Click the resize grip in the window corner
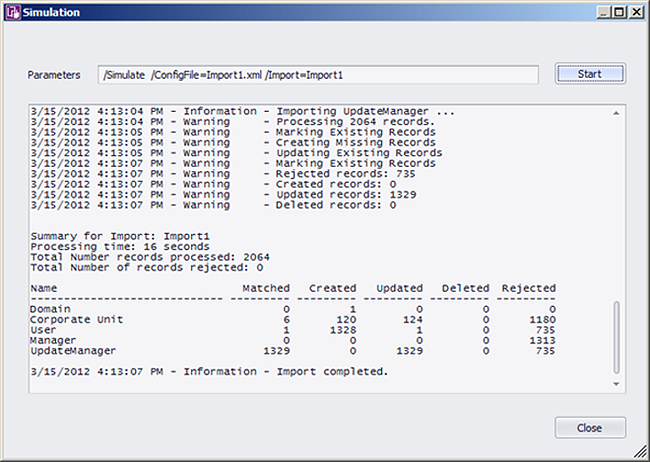The image size is (650, 462). [x=640, y=453]
